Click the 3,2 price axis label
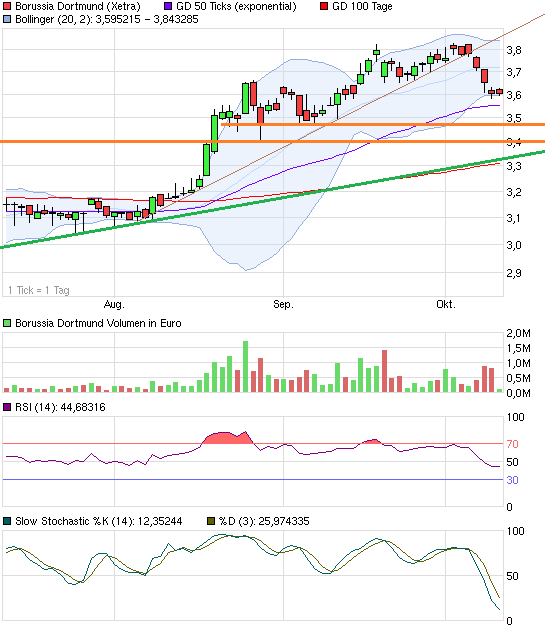 click(514, 192)
